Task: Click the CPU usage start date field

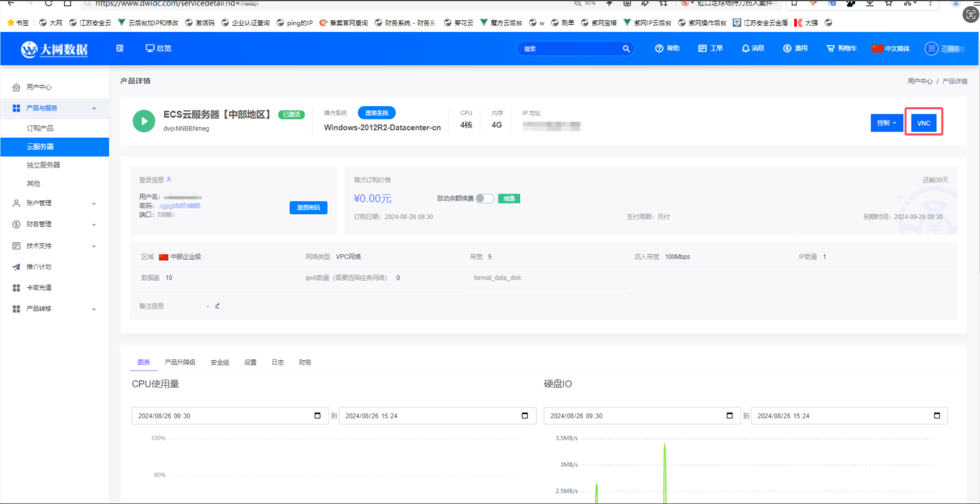Action: (230, 416)
